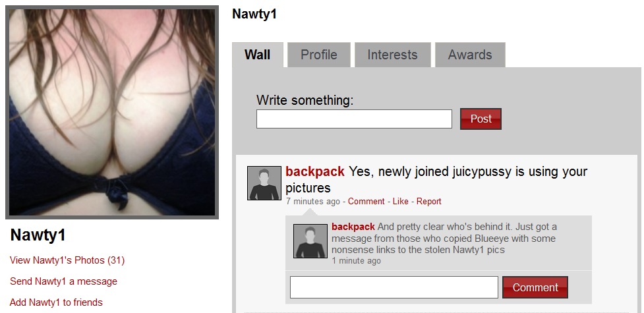View Nawty1's Photos (31) link
644x313 pixels.
pos(67,260)
